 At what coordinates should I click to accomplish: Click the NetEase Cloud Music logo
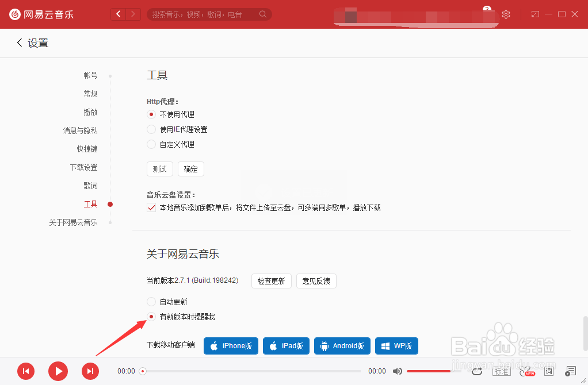pyautogui.click(x=41, y=14)
